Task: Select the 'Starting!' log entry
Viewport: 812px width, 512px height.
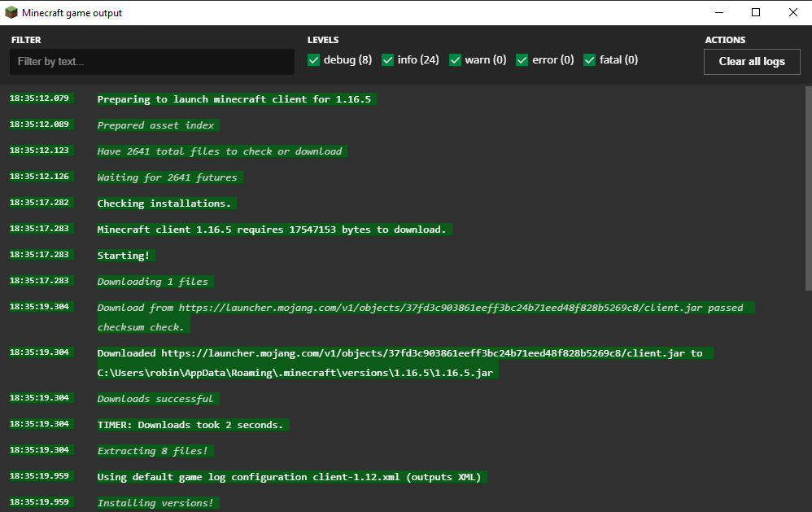Action: [126, 256]
